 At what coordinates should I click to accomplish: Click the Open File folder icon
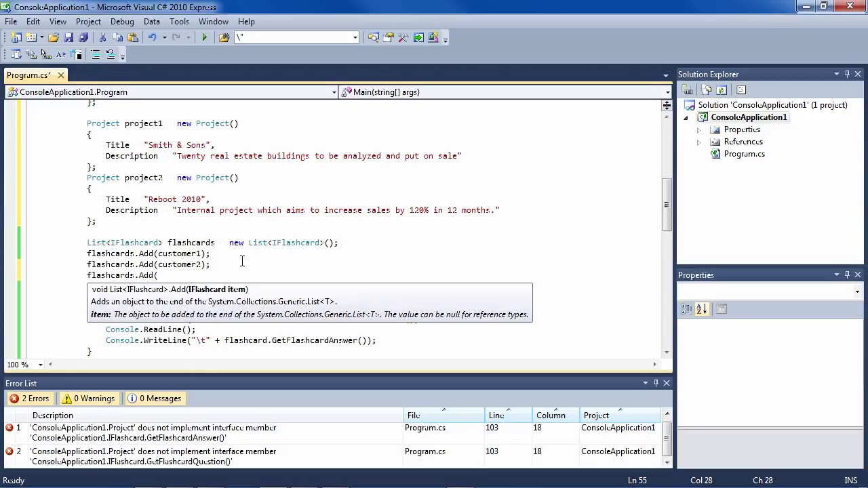54,38
